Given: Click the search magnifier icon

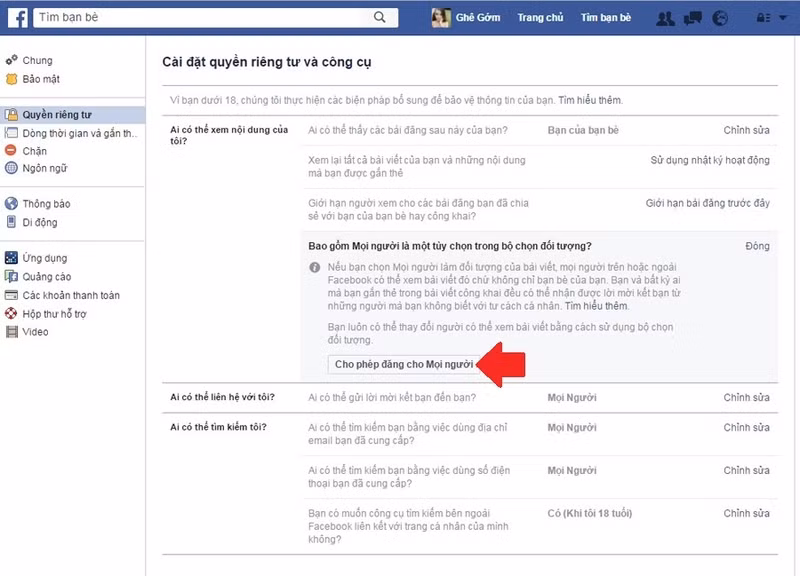Looking at the screenshot, I should tap(378, 15).
